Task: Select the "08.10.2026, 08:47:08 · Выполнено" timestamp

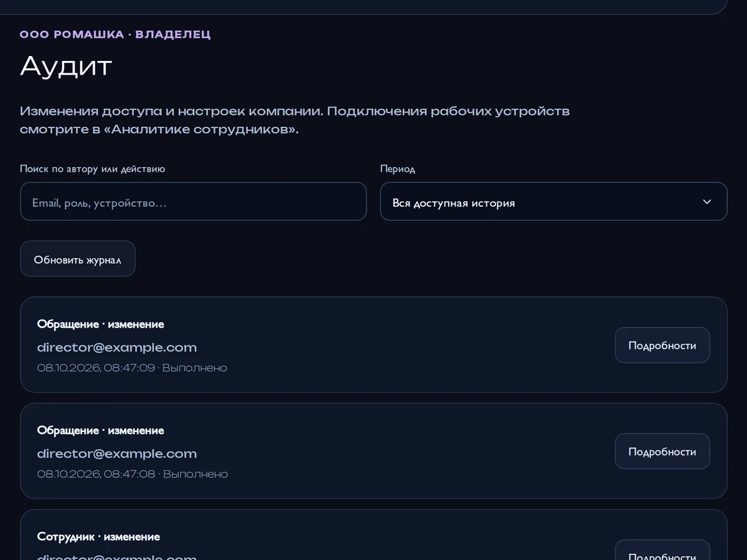Action: (133, 474)
